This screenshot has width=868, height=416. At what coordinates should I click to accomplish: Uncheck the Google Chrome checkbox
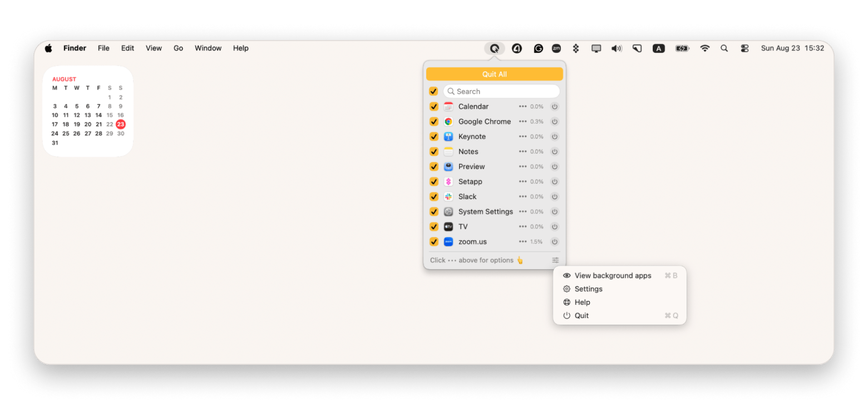(433, 122)
